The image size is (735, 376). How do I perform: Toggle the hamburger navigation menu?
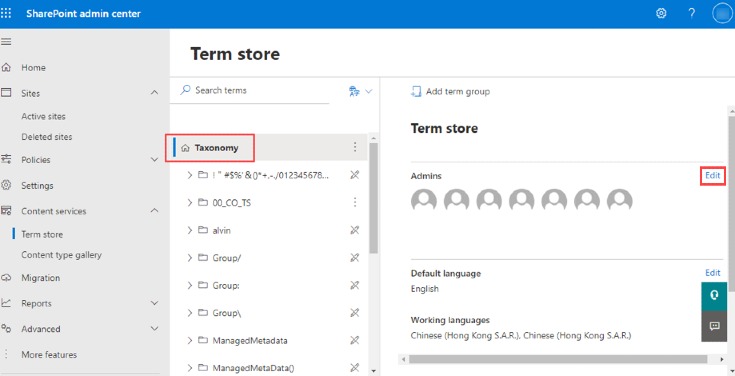click(x=6, y=42)
